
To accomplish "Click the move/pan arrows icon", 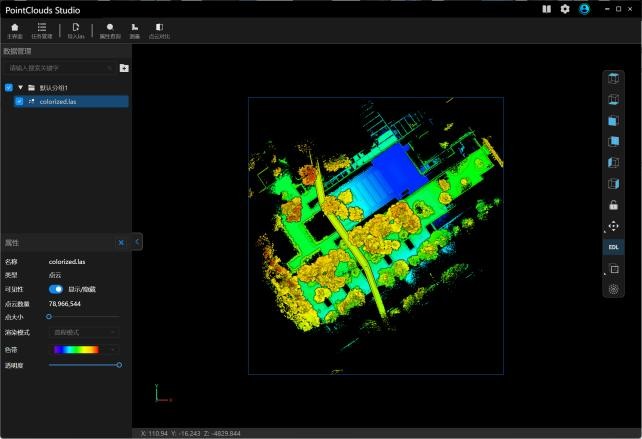I will (614, 226).
